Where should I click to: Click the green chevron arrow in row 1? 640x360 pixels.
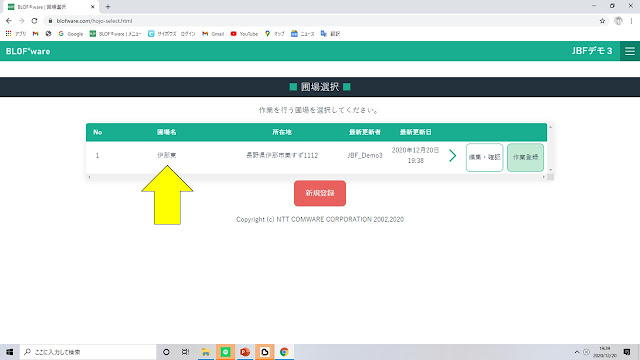click(x=452, y=156)
